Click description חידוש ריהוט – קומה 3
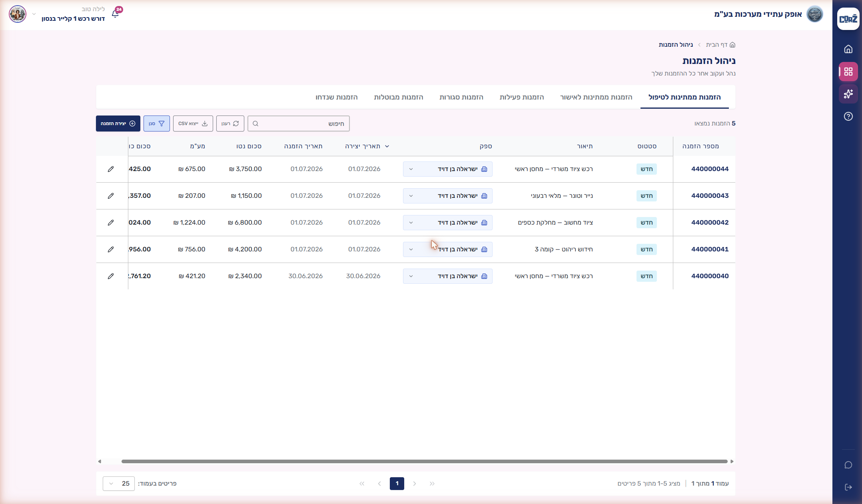This screenshot has width=862, height=504. (x=564, y=249)
